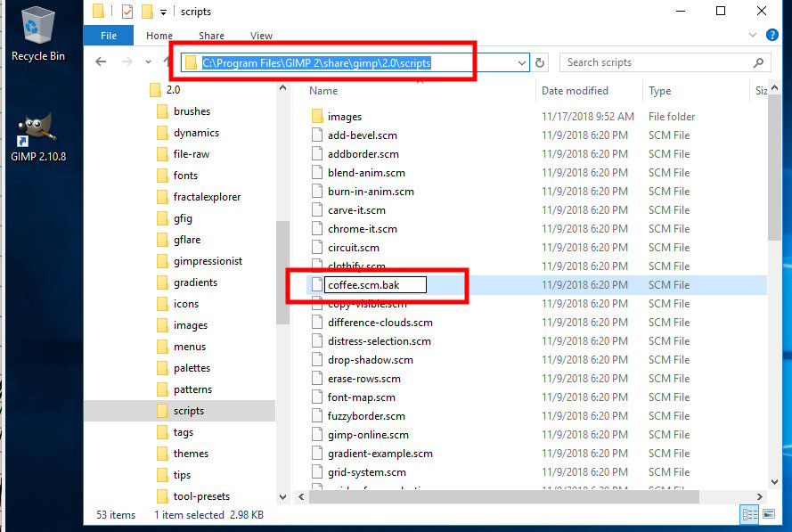The width and height of the screenshot is (792, 532).
Task: Click the folder icon beside file-raw
Action: (x=162, y=153)
